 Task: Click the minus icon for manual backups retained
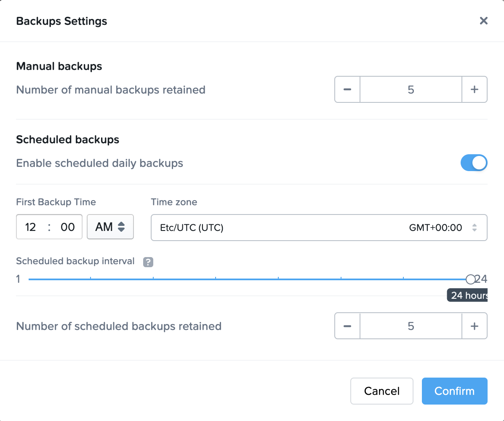pos(347,89)
